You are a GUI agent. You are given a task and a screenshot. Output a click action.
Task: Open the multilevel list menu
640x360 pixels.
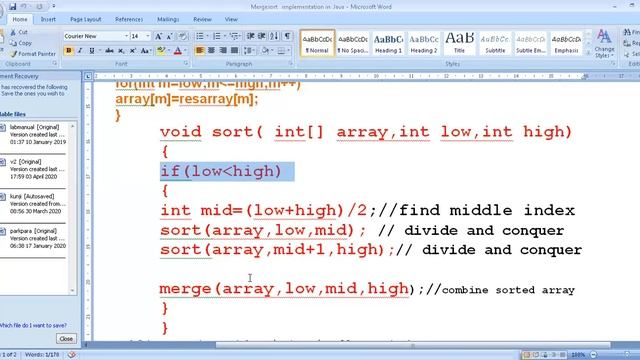(x=234, y=36)
